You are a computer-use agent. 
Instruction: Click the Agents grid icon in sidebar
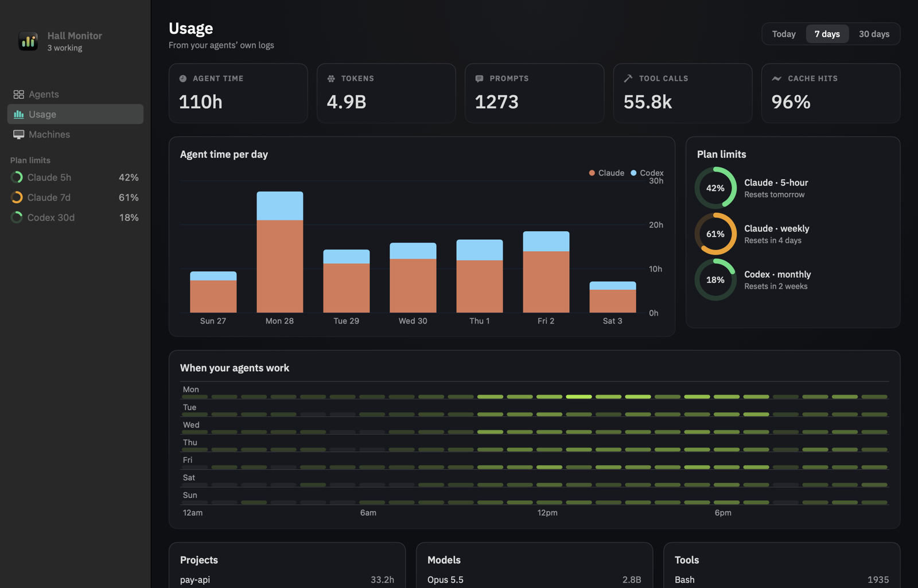[19, 94]
